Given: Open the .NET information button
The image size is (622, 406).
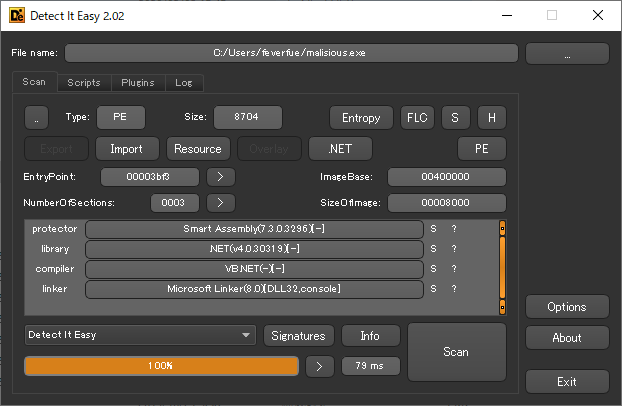Looking at the screenshot, I should (x=340, y=149).
